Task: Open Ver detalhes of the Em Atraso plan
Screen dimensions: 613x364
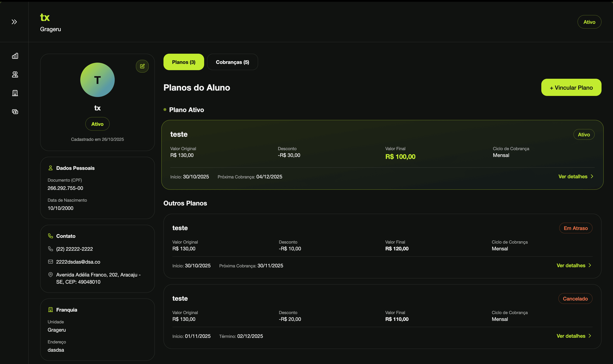Action: [573, 265]
